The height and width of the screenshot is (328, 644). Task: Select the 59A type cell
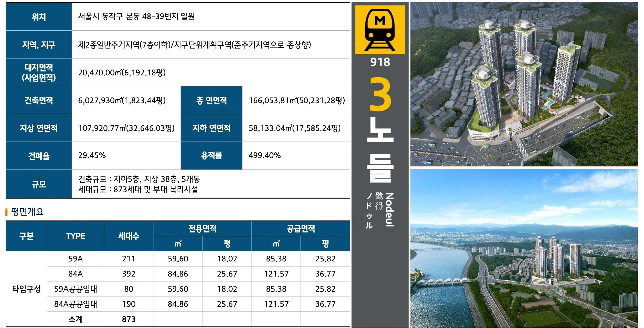76,259
